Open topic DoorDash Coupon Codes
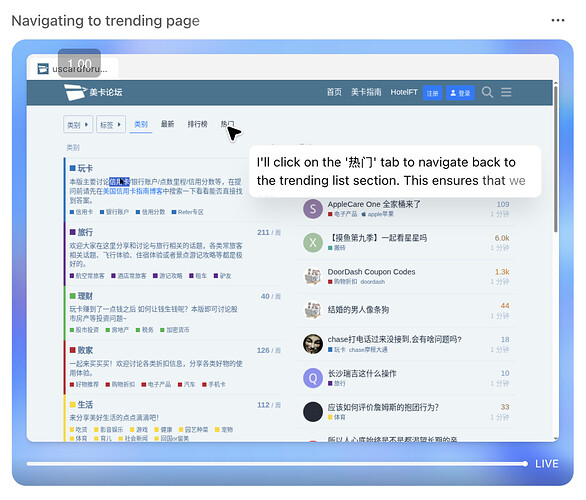 click(371, 272)
